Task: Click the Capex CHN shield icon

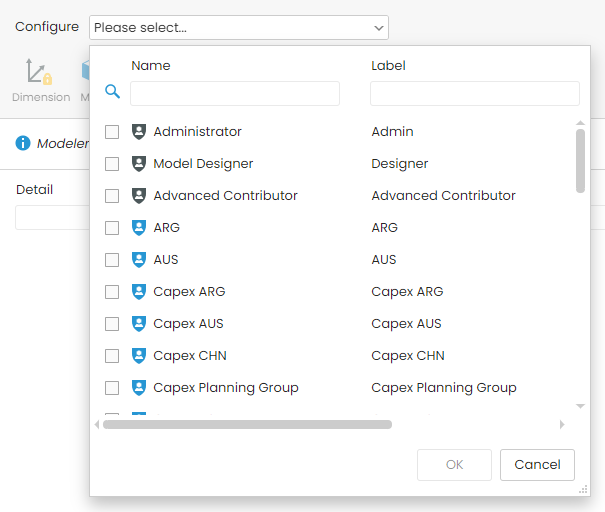Action: 139,356
